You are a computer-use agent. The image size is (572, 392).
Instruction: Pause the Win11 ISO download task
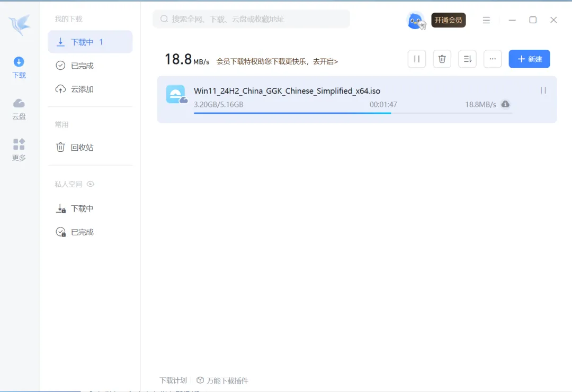(543, 90)
